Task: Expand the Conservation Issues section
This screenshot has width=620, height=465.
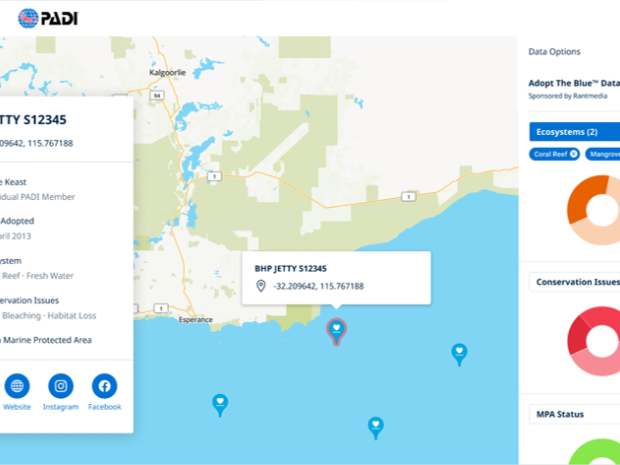Action: pos(575,282)
